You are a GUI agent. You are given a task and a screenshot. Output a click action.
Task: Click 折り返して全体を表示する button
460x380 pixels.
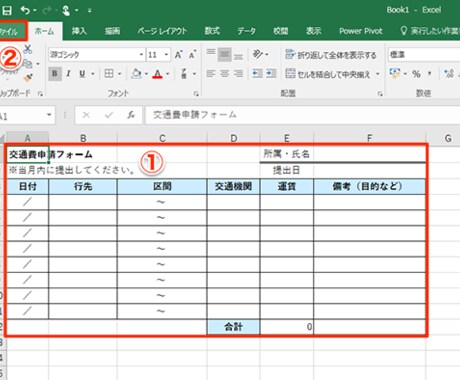pyautogui.click(x=331, y=55)
